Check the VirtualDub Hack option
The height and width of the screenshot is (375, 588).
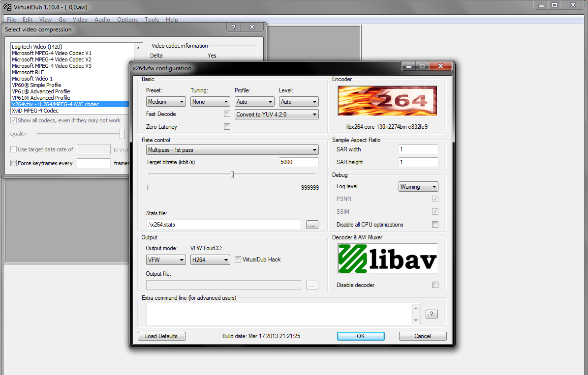[x=238, y=259]
